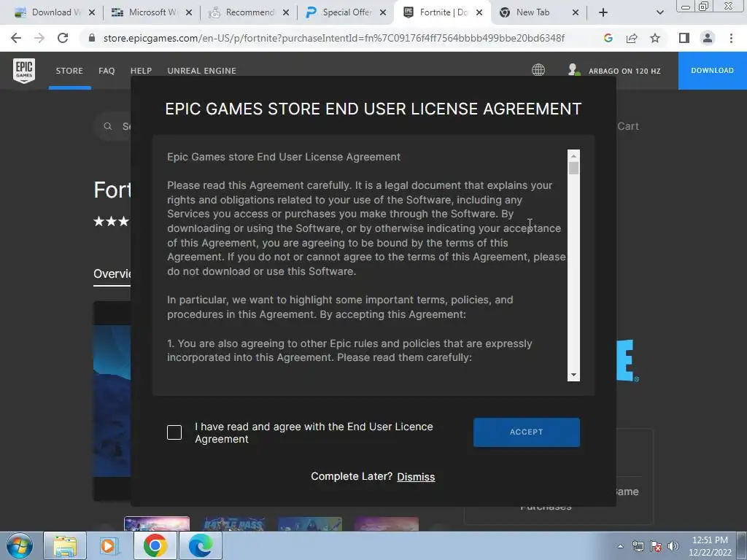Click the site lock icon

[x=92, y=38]
